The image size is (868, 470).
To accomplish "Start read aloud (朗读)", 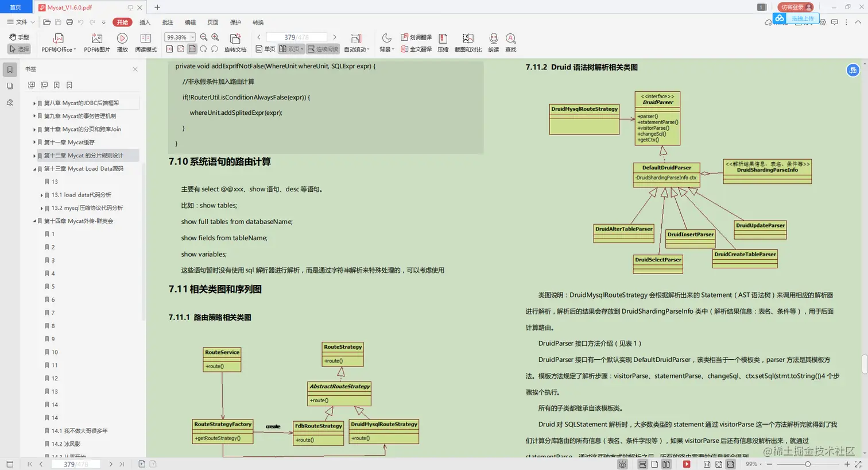I will tap(494, 43).
